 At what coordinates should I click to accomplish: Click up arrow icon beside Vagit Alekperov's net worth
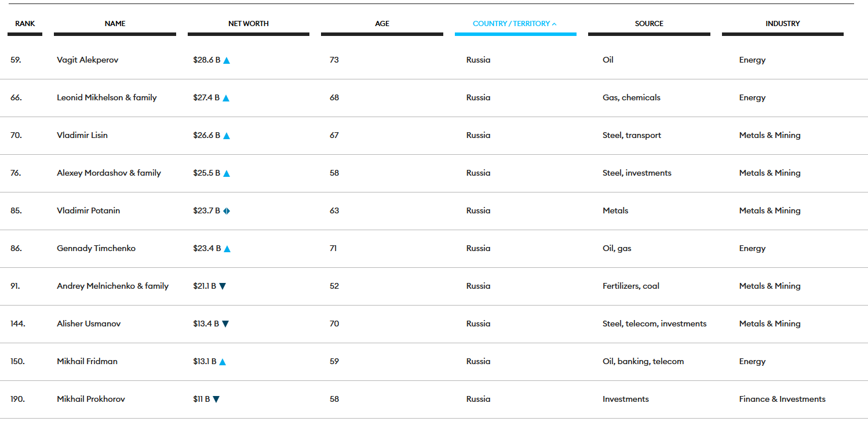pos(227,60)
